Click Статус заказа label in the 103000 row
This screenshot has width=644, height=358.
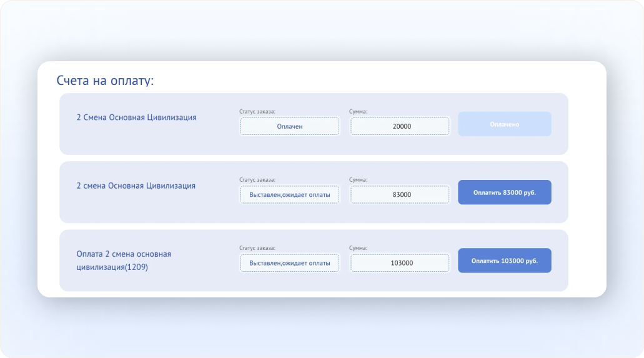257,248
